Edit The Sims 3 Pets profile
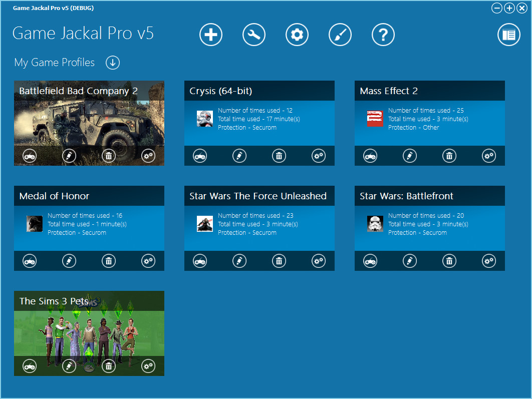Viewport: 532px width, 399px height. [x=69, y=366]
